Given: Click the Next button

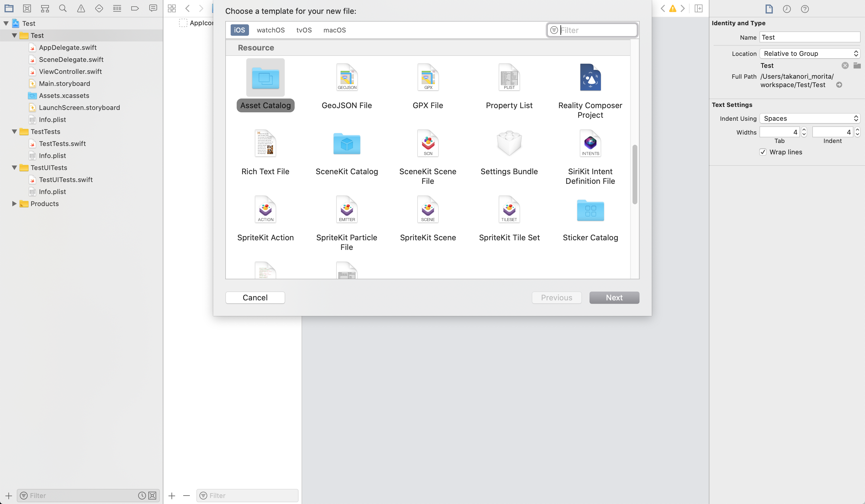Looking at the screenshot, I should pyautogui.click(x=614, y=297).
